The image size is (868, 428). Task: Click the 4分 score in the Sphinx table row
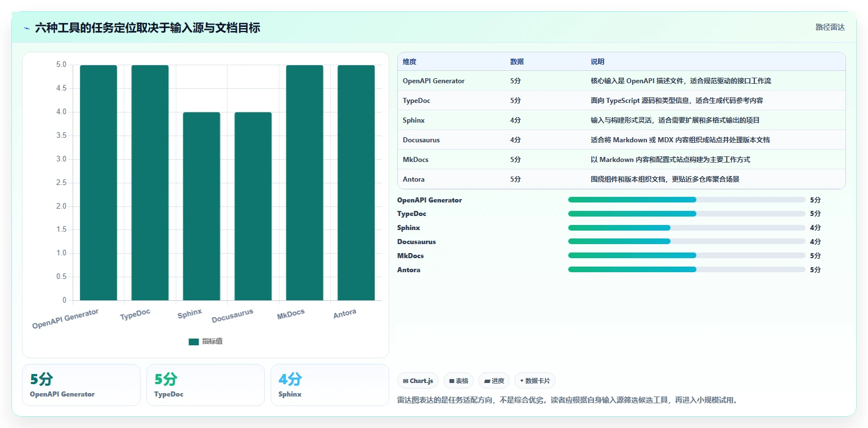(x=515, y=120)
